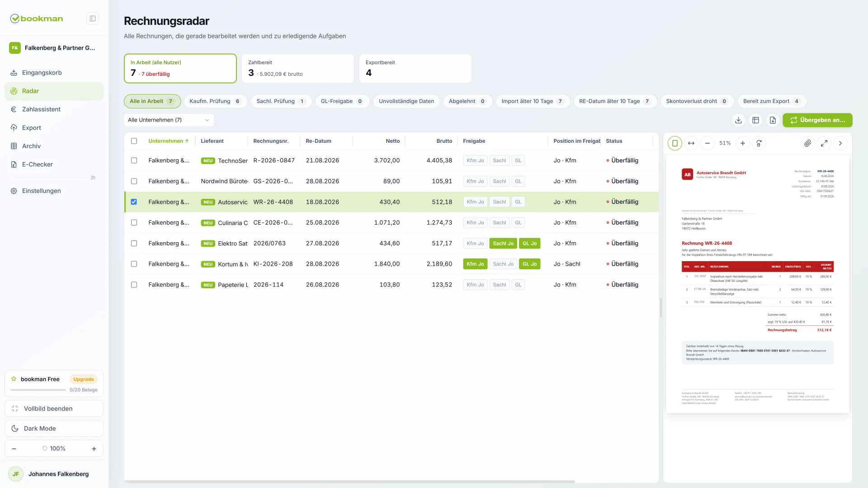Select the Sachl. Prüfung filter
Screen dimensions: 868x488
pos(281,101)
